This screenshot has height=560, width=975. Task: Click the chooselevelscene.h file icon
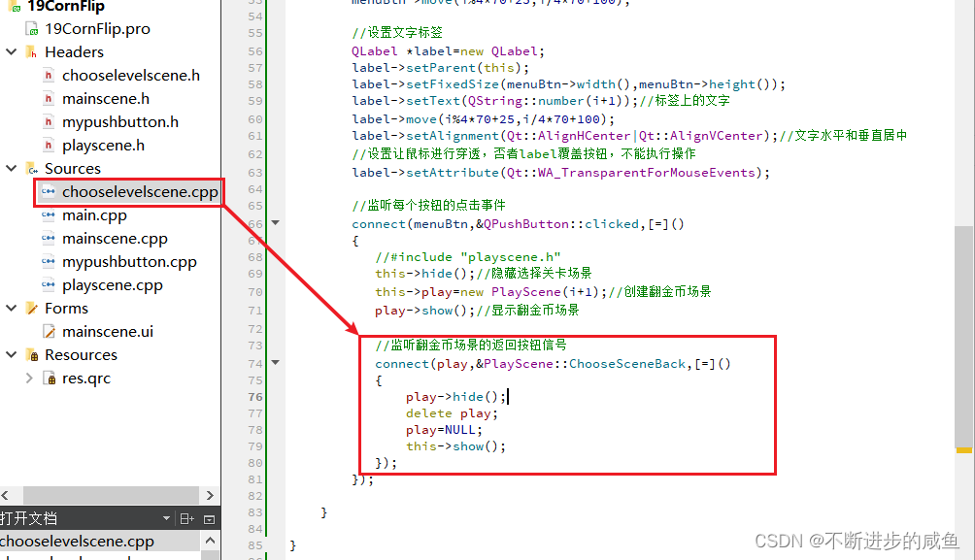(49, 75)
